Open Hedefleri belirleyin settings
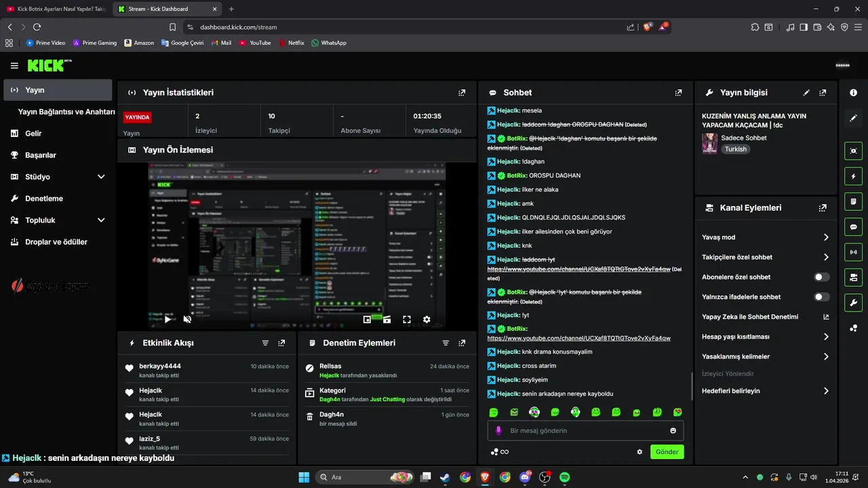 766,391
